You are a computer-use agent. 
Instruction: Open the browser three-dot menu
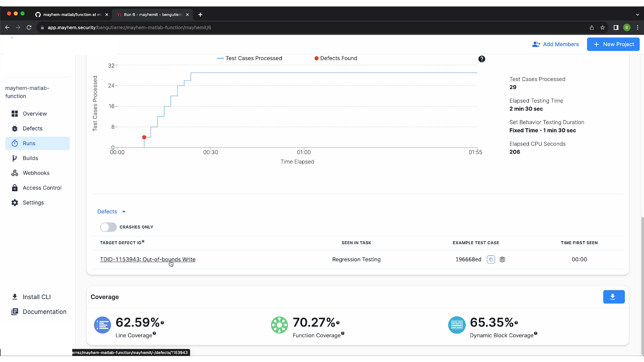pos(638,27)
